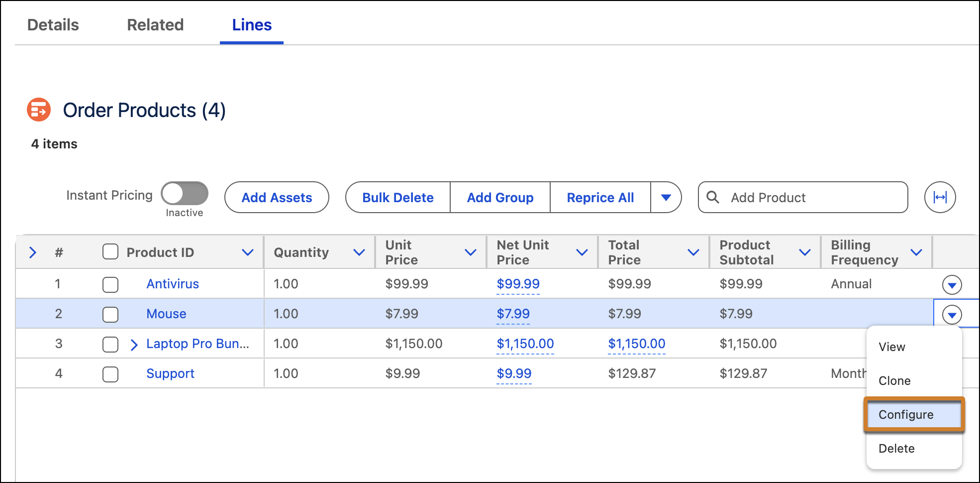Open row actions menu for Mouse
Image resolution: width=980 pixels, height=483 pixels.
952,315
